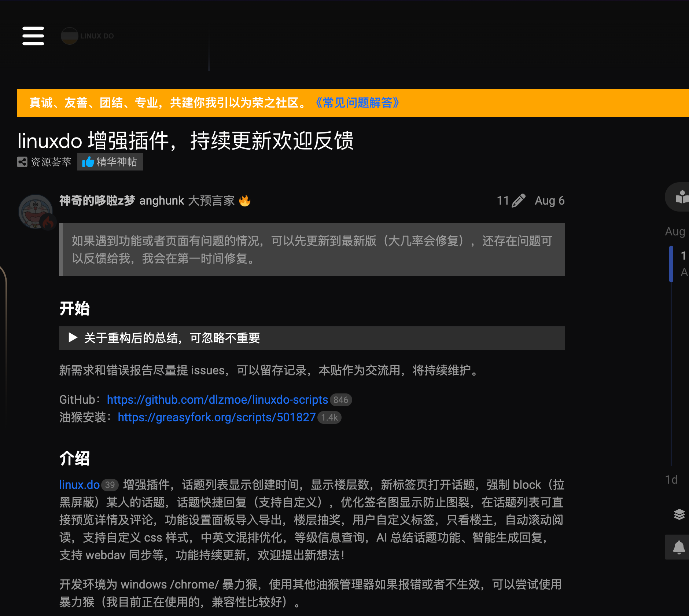This screenshot has width=689, height=616.
Task: Expand 关于重构后的总结 details section
Action: click(312, 338)
